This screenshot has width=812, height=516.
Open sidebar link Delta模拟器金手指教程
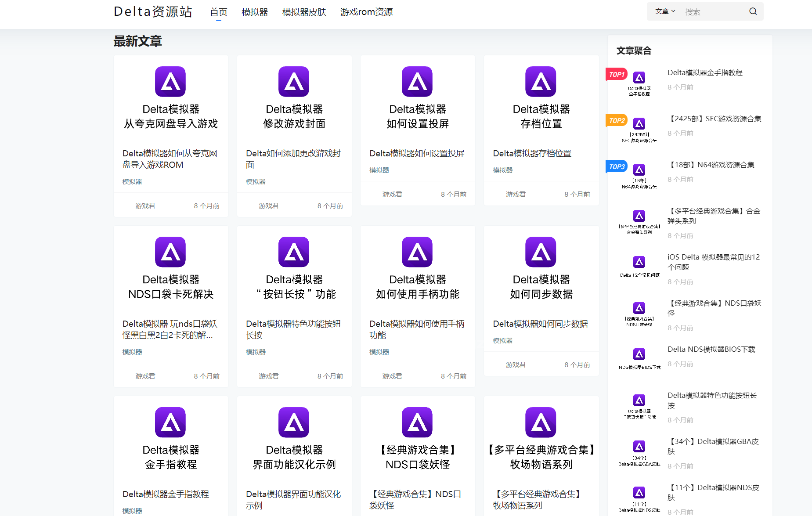[x=705, y=72]
